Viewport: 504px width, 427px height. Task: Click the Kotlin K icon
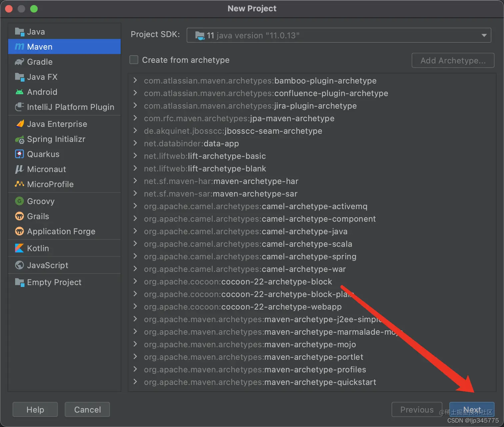(20, 248)
